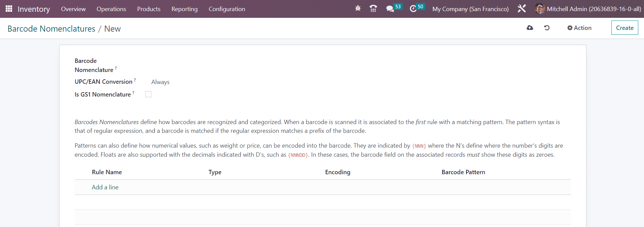Viewport: 644px width, 227px height.
Task: Click Add a line link
Action: tap(105, 187)
